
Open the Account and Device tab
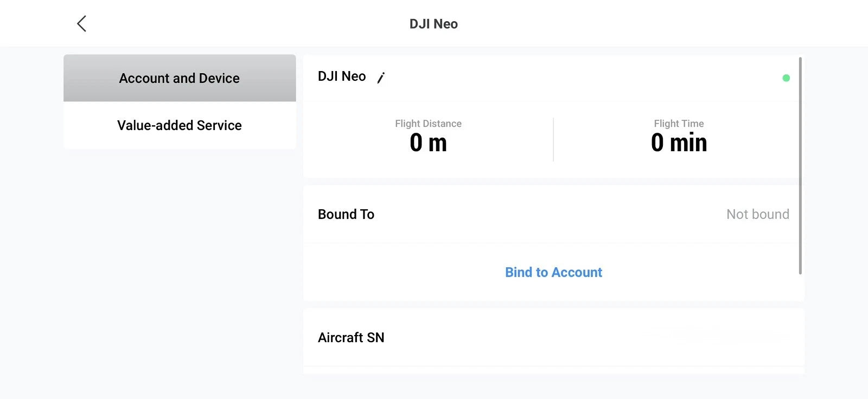[x=180, y=78]
